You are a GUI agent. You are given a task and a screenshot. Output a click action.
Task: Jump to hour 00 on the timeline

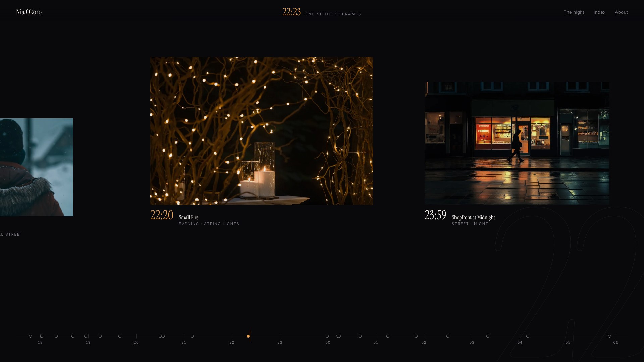tap(328, 342)
